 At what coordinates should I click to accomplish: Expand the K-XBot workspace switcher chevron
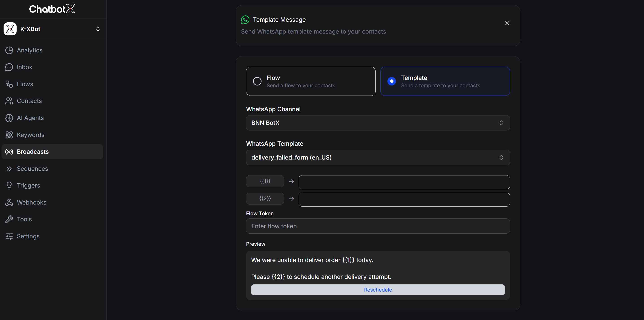pyautogui.click(x=98, y=29)
